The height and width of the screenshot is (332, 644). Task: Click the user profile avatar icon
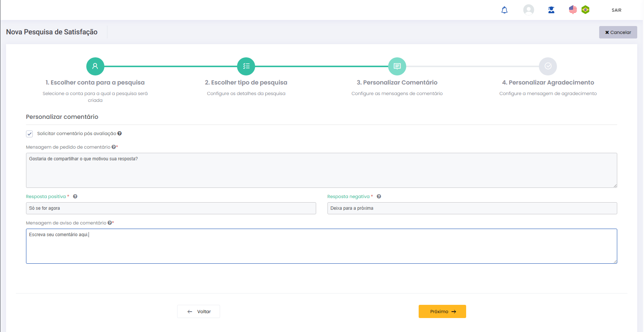coord(528,10)
